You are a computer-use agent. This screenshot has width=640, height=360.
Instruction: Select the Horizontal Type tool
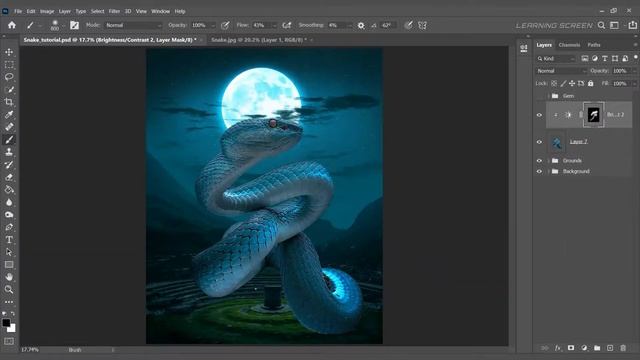pos(9,240)
